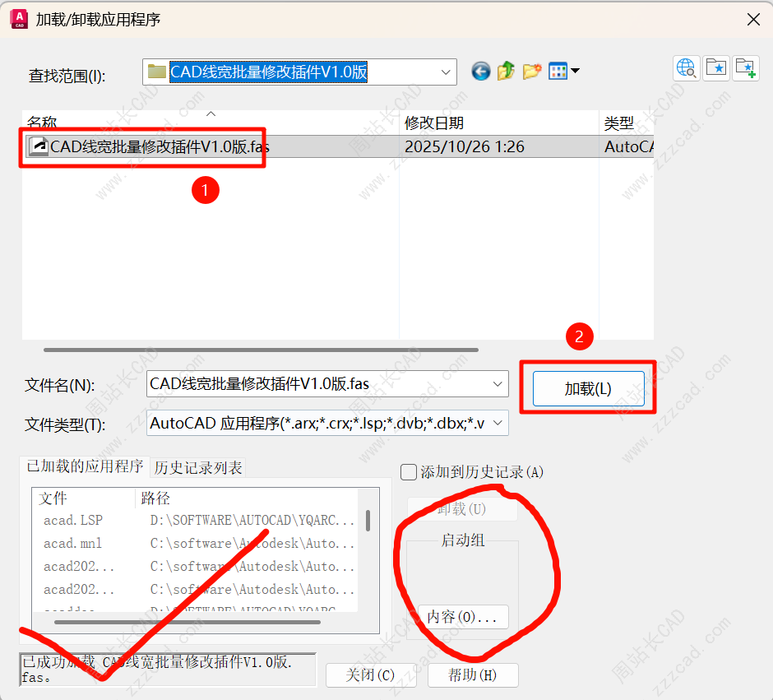Switch to the 历史记录列表 tab
This screenshot has height=700, width=773.
[x=198, y=468]
